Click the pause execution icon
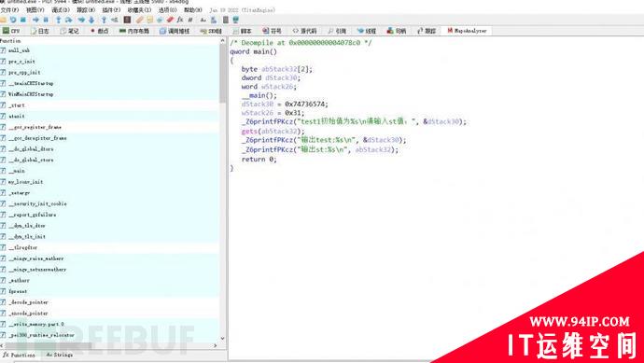644x363 pixels. click(46, 20)
